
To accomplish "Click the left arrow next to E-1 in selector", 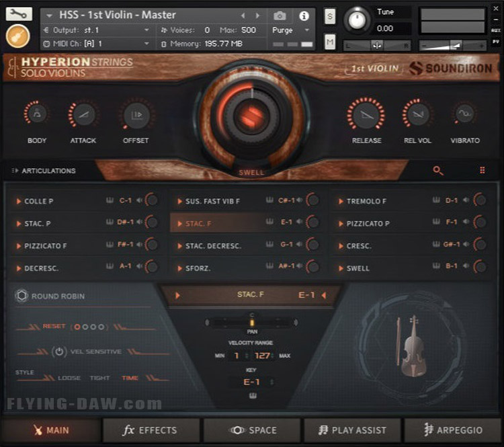I will click(324, 295).
